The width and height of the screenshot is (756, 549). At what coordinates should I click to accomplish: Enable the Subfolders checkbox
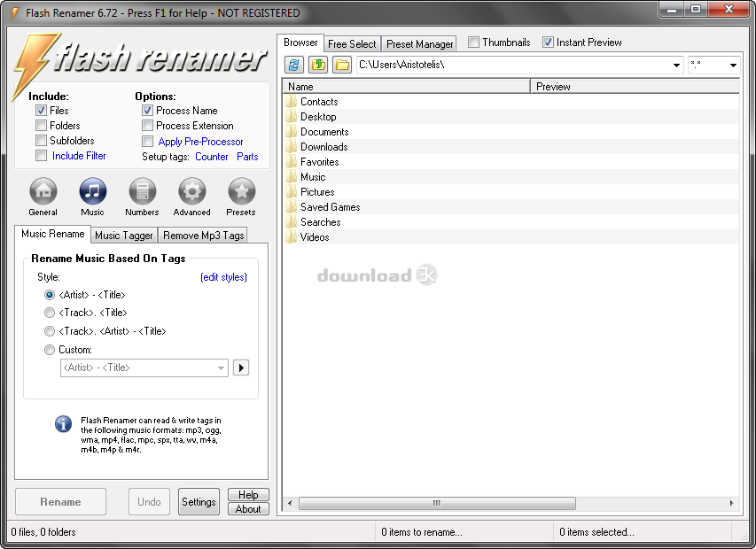[41, 141]
